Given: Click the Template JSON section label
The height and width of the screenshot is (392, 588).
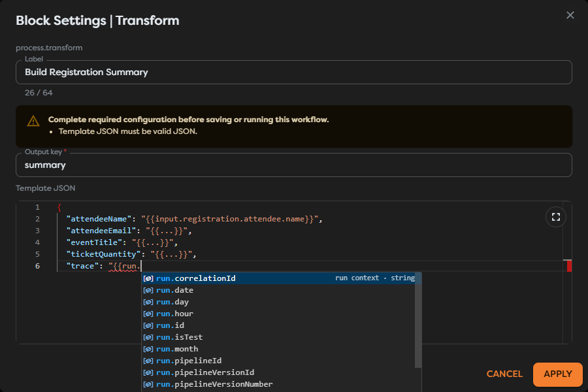Looking at the screenshot, I should [x=45, y=188].
